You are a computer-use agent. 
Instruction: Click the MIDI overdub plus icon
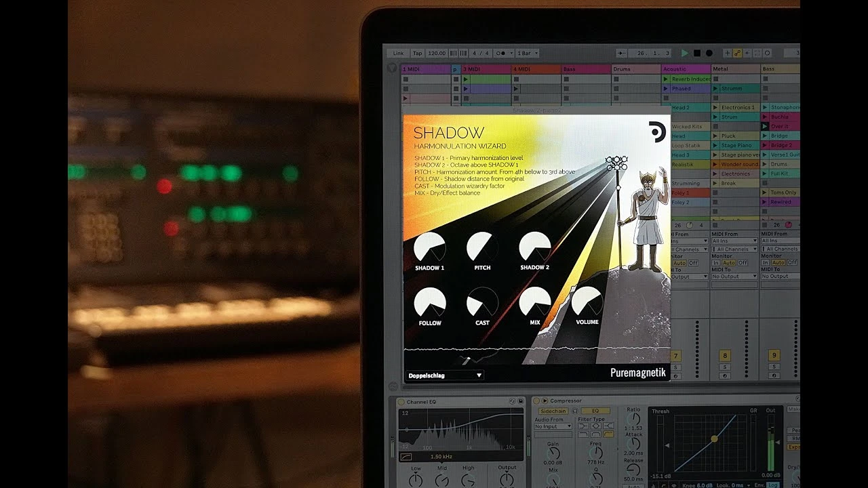pos(728,53)
